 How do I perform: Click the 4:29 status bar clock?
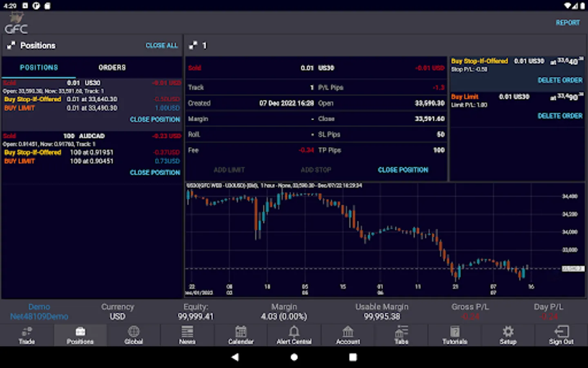(x=10, y=6)
